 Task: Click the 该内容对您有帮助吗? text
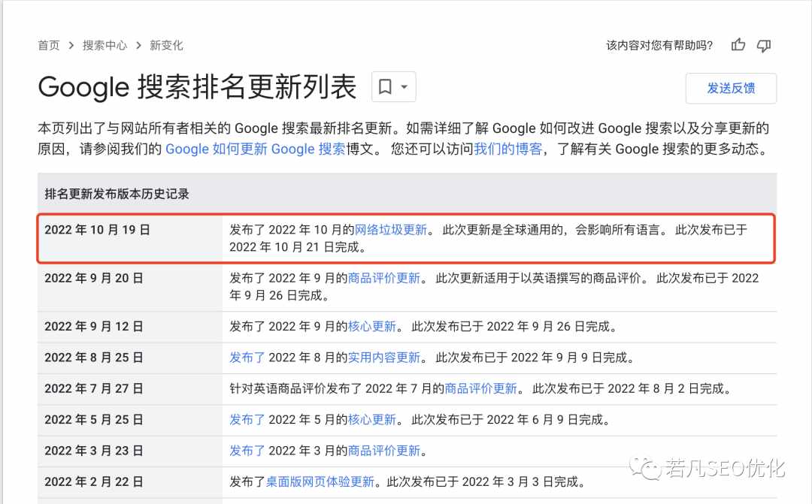[x=659, y=46]
